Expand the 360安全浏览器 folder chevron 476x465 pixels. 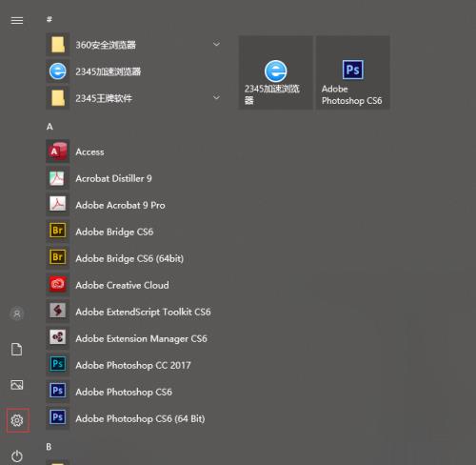click(x=216, y=44)
